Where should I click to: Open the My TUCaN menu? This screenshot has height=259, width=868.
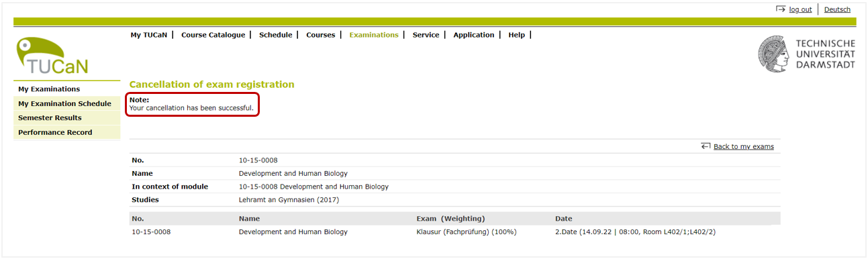point(150,35)
